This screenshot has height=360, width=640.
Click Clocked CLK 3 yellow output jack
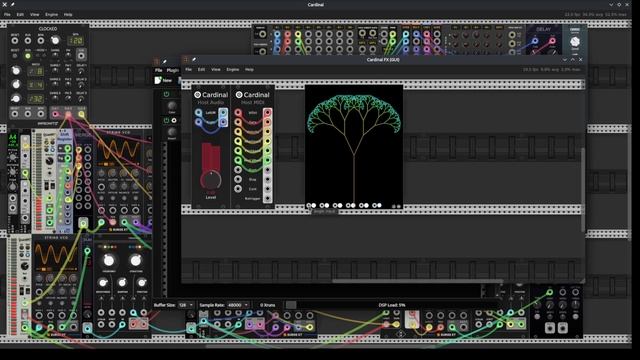[81, 114]
